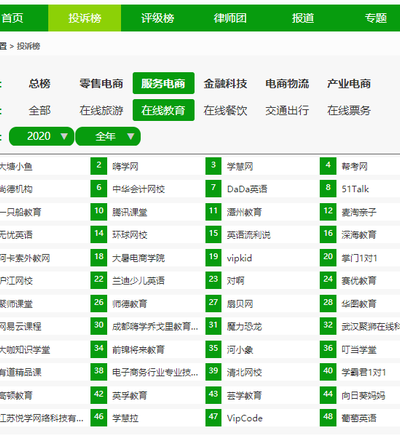Open the 专题 navigation tab
400x439 pixels.
coord(375,18)
